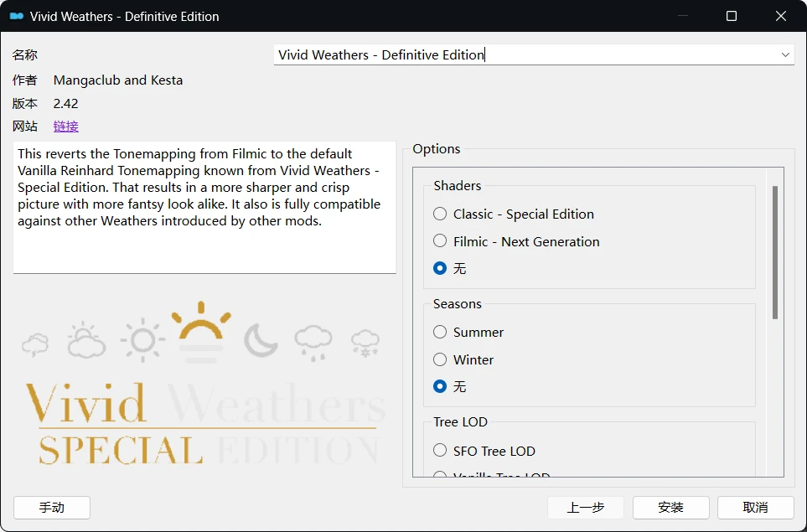Choose Winter season option

463,359
